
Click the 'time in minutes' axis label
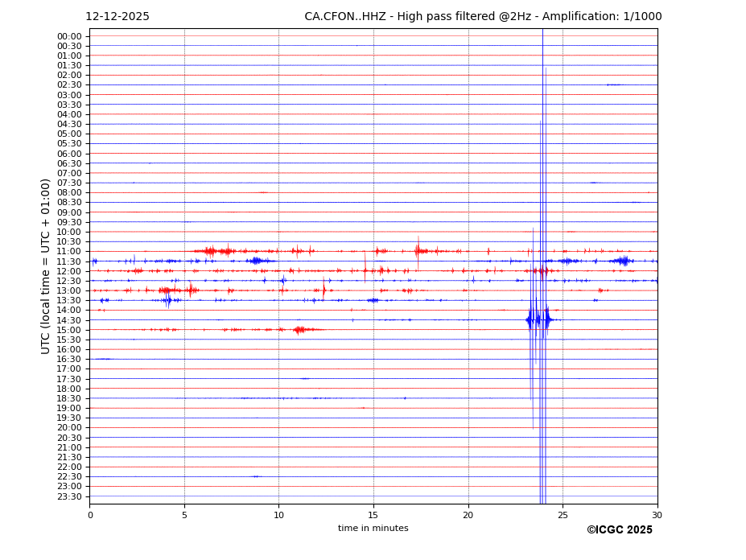(373, 528)
